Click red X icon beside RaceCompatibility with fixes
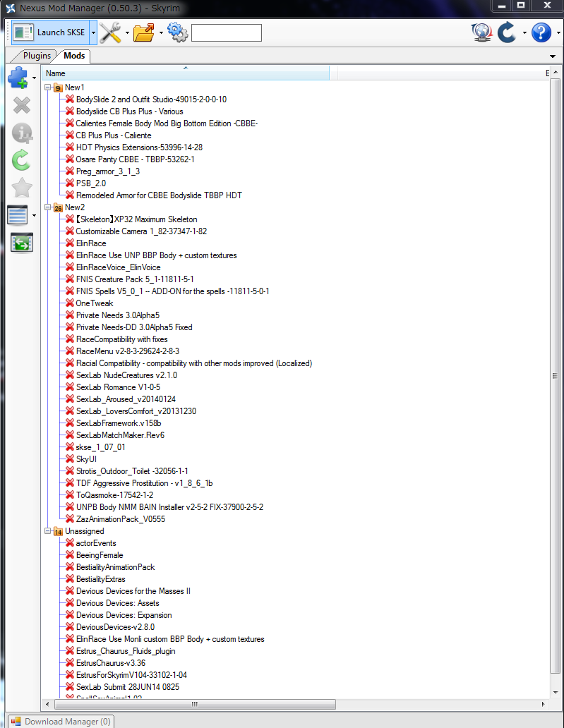Viewport: 564px width, 728px height. pyautogui.click(x=70, y=339)
